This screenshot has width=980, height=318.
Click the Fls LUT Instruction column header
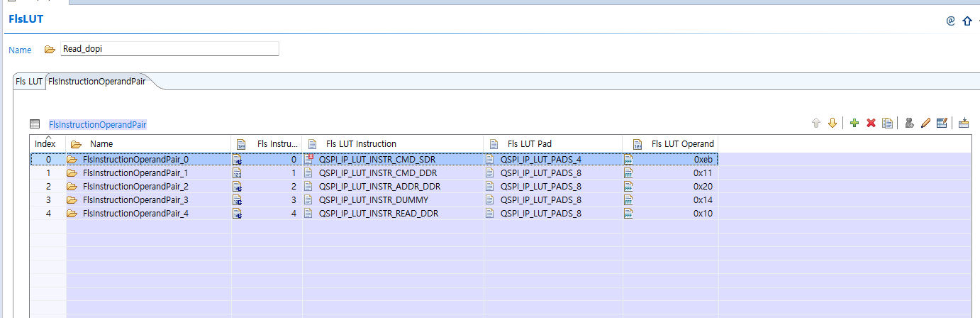pyautogui.click(x=393, y=143)
